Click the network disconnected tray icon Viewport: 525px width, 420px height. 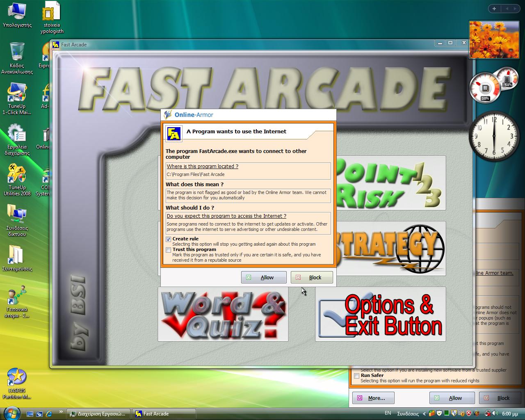(x=488, y=413)
